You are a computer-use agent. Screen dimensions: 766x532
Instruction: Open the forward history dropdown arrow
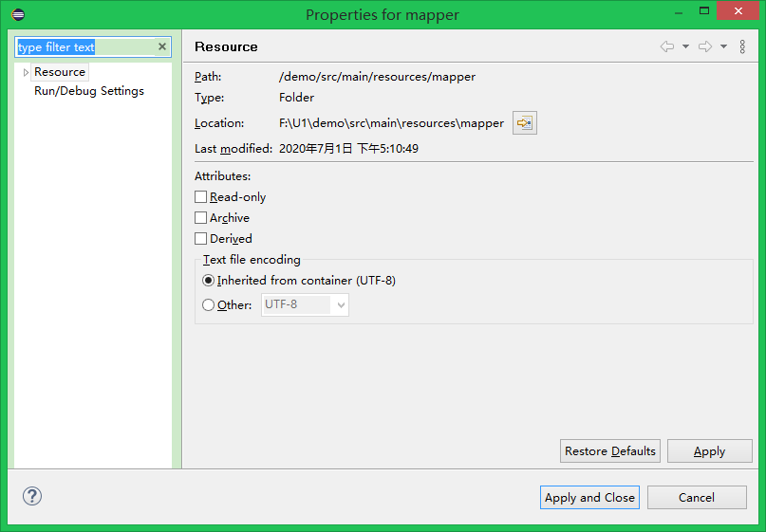pos(723,46)
